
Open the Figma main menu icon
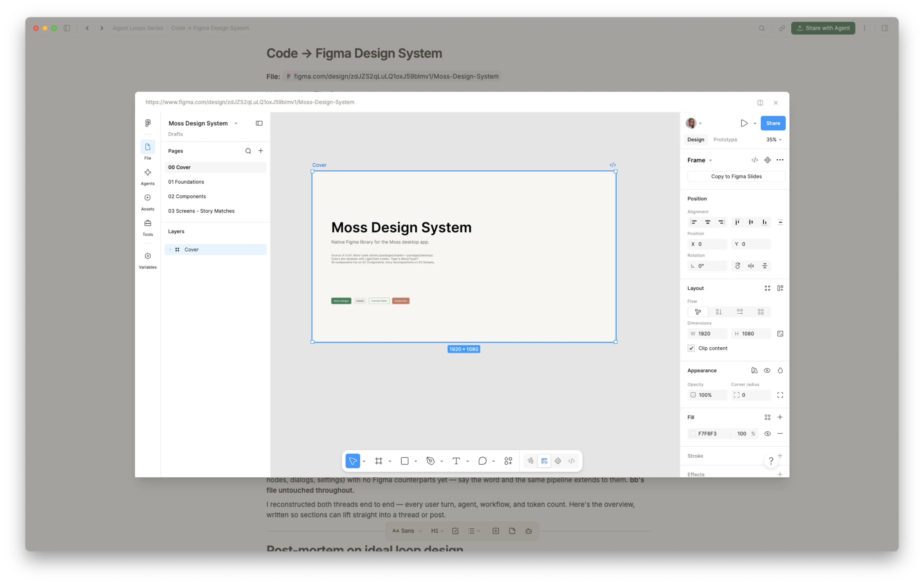point(148,123)
